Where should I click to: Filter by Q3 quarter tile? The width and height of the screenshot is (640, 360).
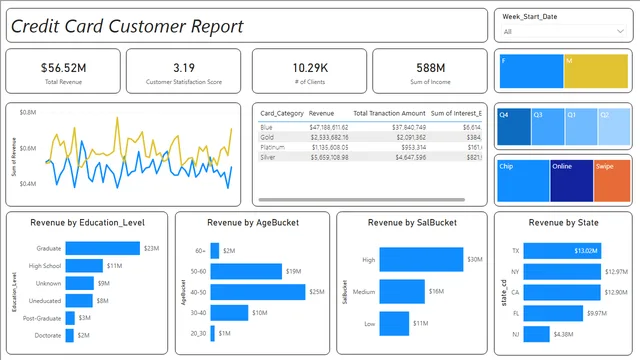pyautogui.click(x=548, y=127)
